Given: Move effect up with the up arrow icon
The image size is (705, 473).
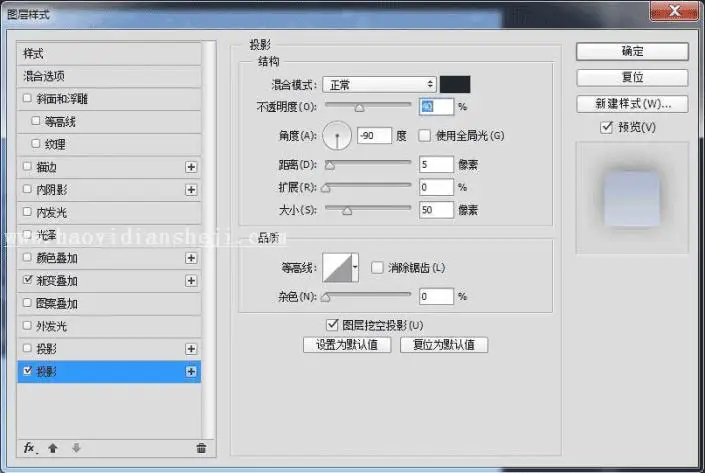Looking at the screenshot, I should tap(53, 448).
